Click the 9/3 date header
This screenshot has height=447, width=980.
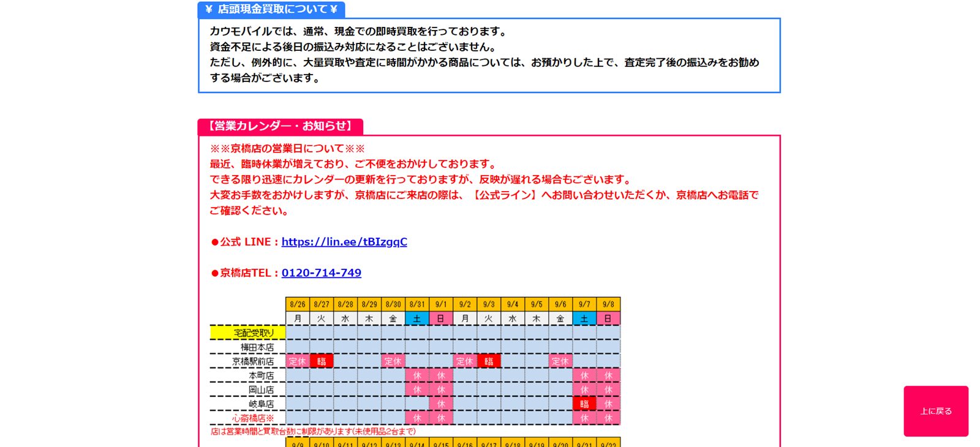(x=489, y=304)
